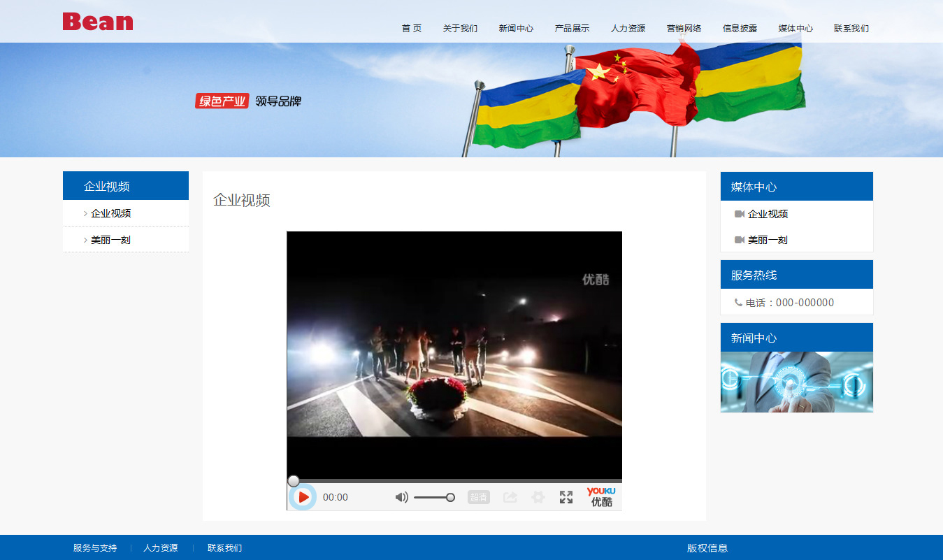Go to 产品展示 in top navigation

tap(572, 29)
